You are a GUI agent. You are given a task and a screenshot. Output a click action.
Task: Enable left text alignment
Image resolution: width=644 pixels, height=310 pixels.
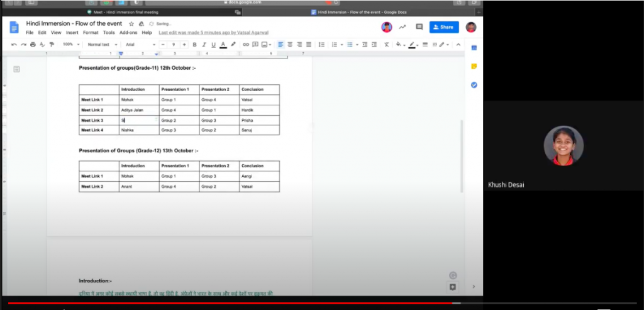[x=280, y=45]
